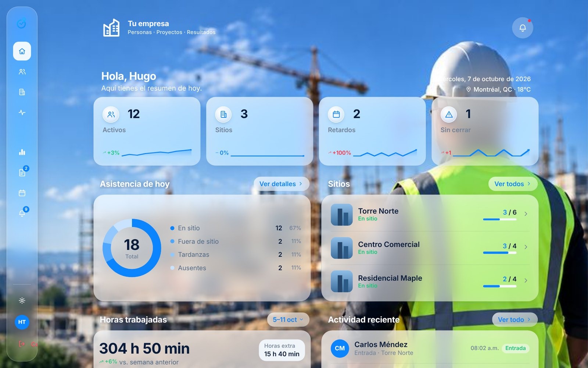The width and height of the screenshot is (588, 368).
Task: Open the 5–11 oct date range dropdown
Action: pyautogui.click(x=288, y=319)
